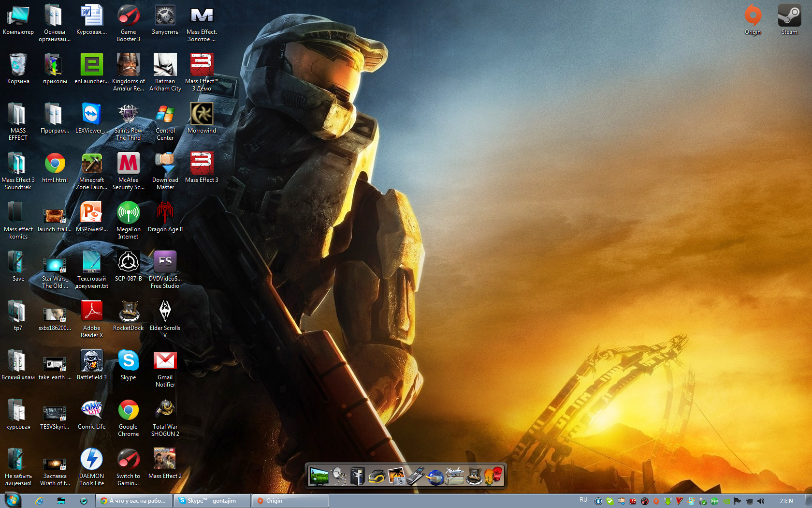This screenshot has width=812, height=508.
Task: Select the enLauncher desktop icon
Action: point(92,69)
